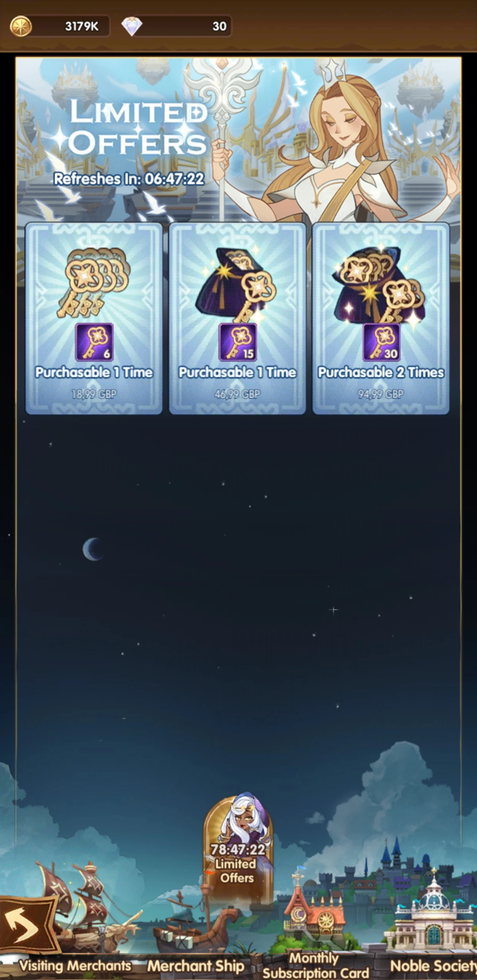This screenshot has height=980, width=477.
Task: Tap the gold coin currency icon
Action: [x=21, y=26]
